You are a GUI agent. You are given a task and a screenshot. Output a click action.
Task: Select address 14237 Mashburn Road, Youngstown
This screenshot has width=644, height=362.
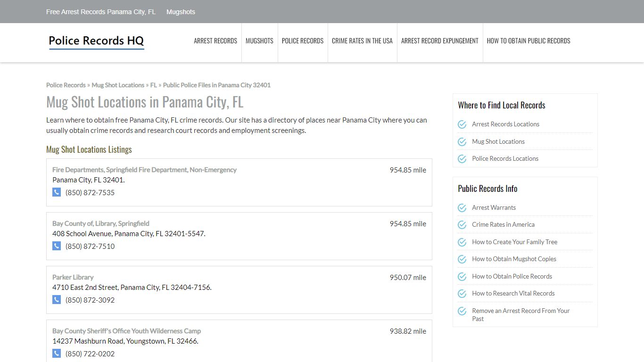point(125,341)
